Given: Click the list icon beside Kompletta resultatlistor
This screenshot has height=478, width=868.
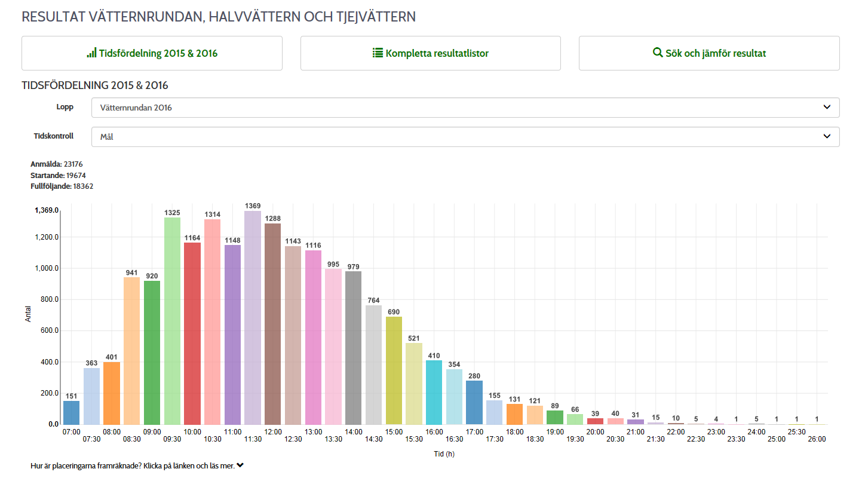Looking at the screenshot, I should point(378,53).
